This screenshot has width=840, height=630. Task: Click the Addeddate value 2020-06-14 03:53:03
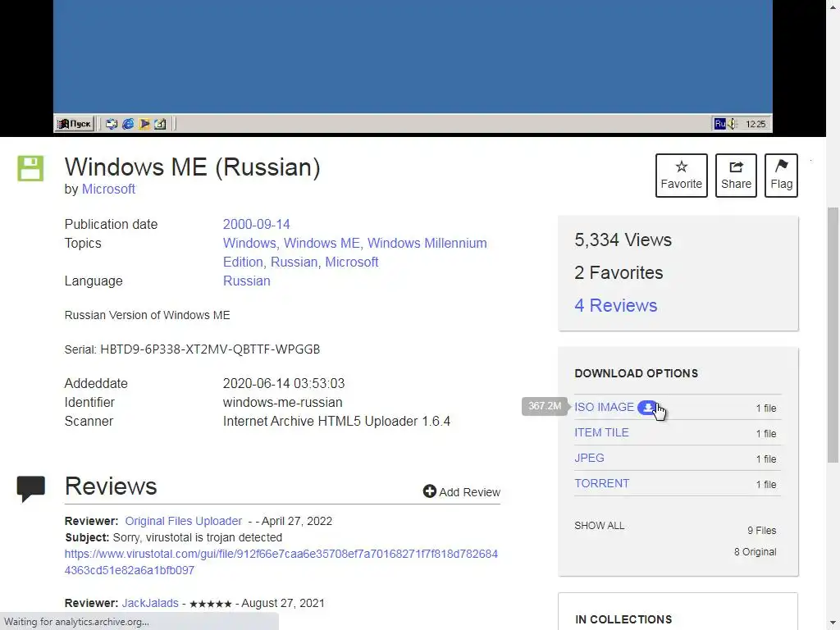coord(283,384)
